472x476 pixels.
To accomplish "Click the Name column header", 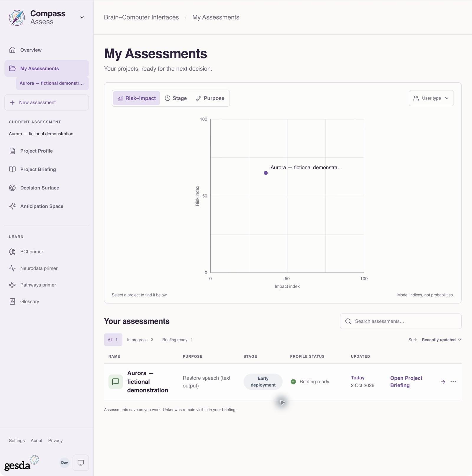I will pos(114,356).
